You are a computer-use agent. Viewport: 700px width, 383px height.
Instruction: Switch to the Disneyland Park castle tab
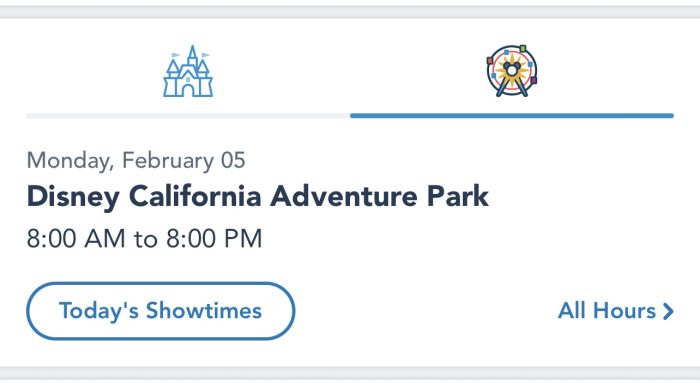pyautogui.click(x=188, y=78)
